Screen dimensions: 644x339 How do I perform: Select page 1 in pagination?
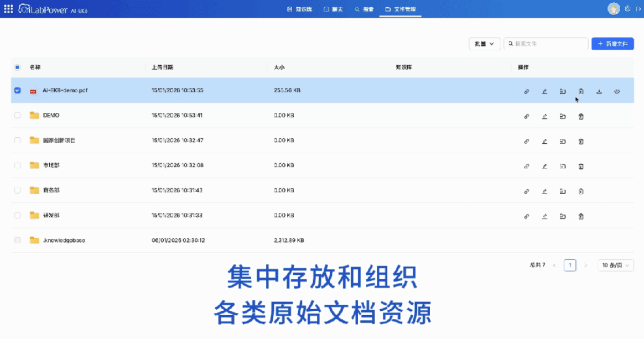(570, 265)
